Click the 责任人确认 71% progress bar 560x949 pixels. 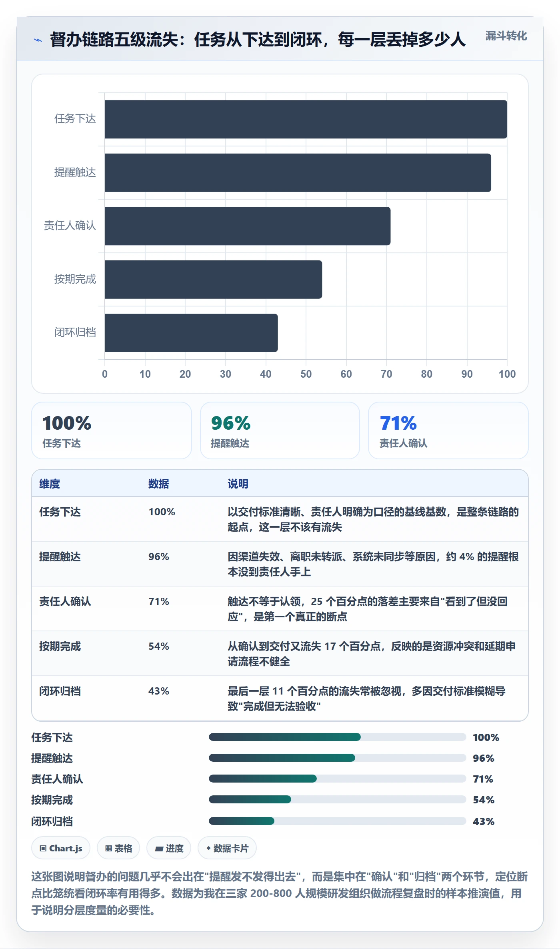point(338,779)
